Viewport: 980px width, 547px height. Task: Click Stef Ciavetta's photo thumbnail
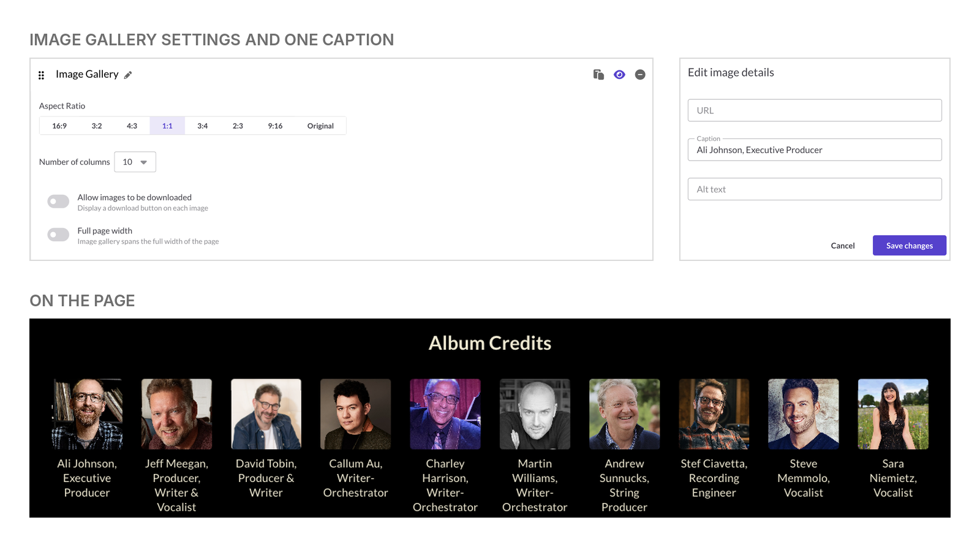click(714, 414)
